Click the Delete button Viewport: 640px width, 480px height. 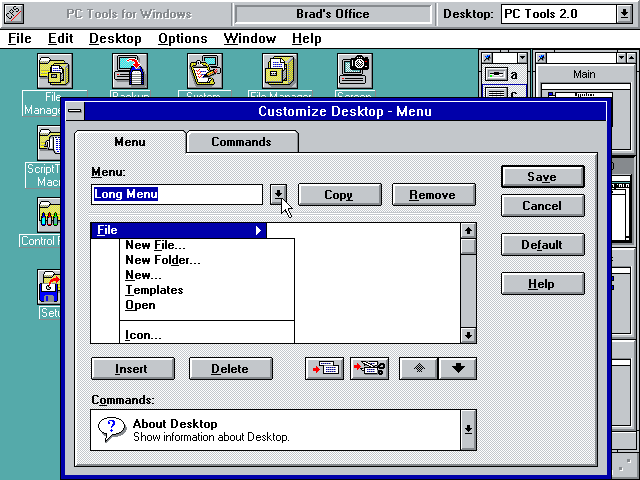231,369
